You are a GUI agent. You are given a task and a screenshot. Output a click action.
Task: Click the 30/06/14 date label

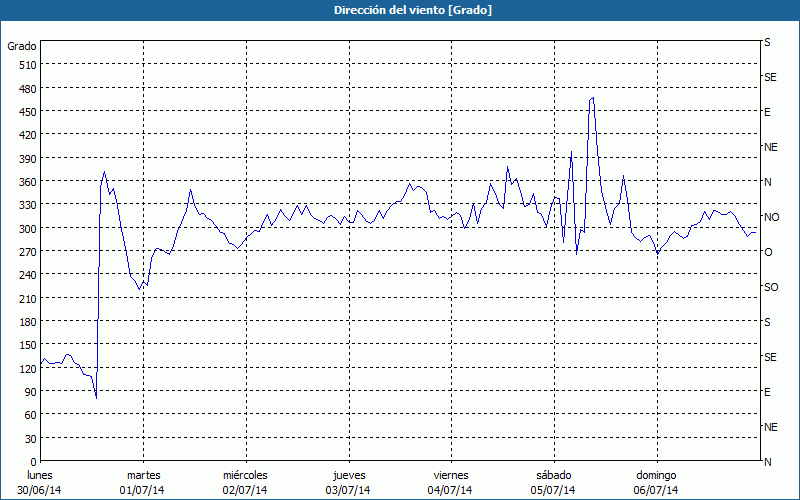pyautogui.click(x=40, y=490)
